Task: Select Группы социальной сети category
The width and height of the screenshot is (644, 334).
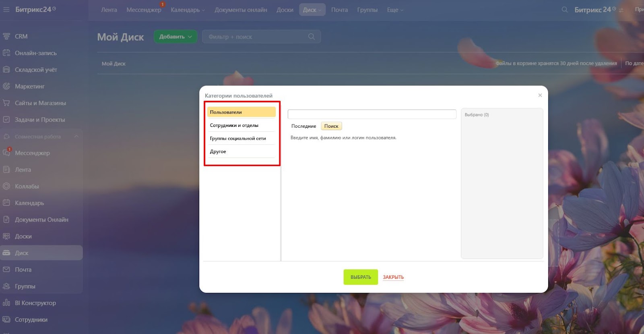Action: point(237,139)
